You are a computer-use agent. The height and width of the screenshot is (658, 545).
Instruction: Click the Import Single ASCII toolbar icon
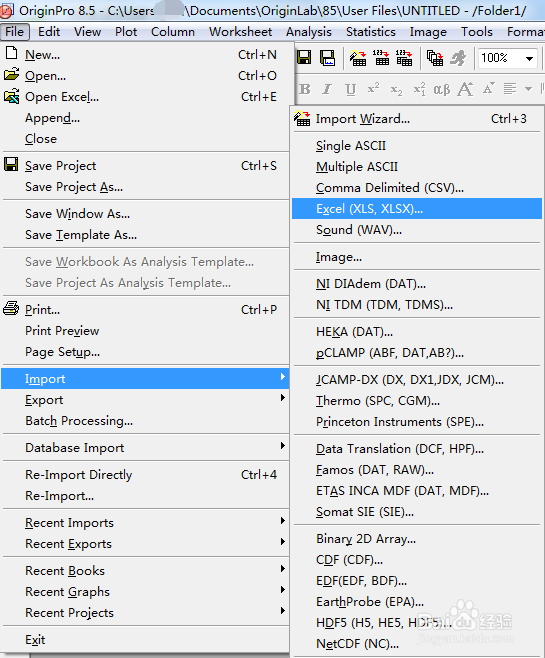pos(381,57)
